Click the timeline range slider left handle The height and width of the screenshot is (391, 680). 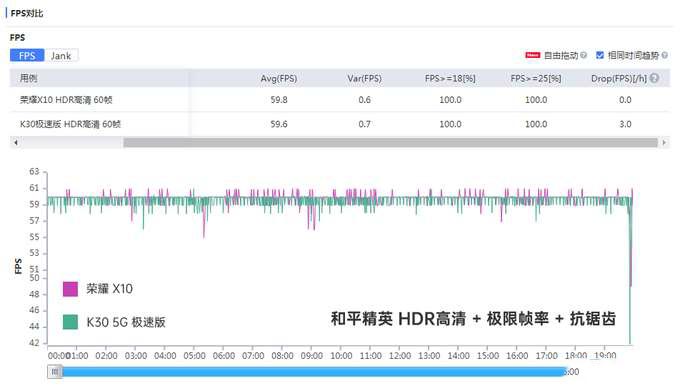click(55, 371)
